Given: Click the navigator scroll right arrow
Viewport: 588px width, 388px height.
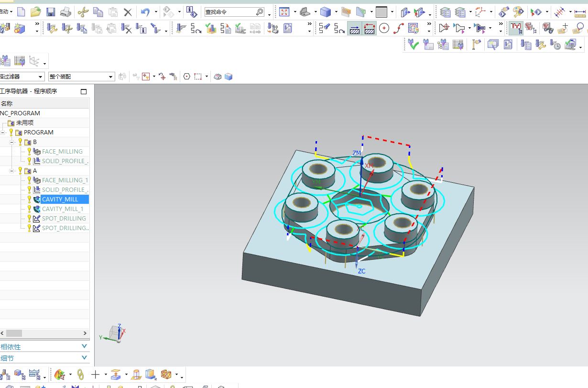Looking at the screenshot, I should 86,333.
